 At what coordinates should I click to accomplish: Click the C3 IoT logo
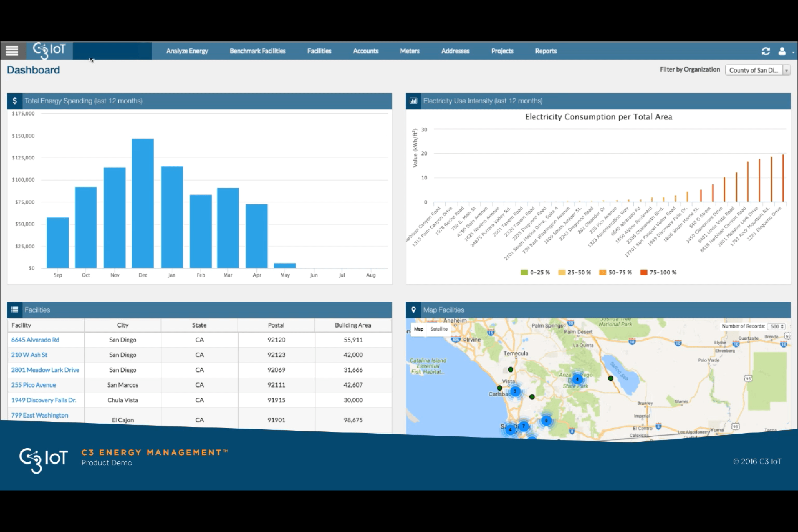[49, 51]
